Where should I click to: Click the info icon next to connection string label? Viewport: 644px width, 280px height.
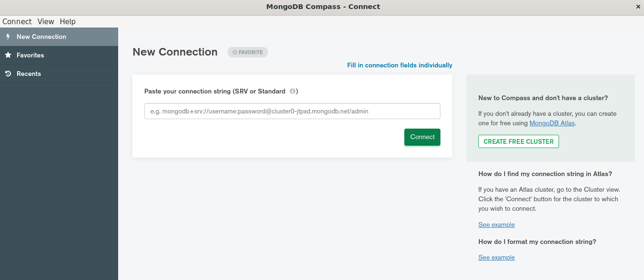point(292,91)
